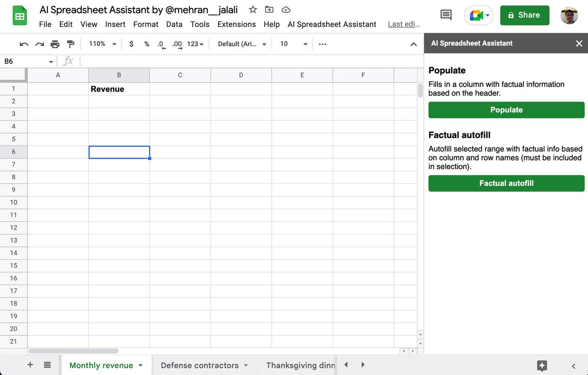The image size is (588, 375).
Task: Format as currency
Action: tap(131, 44)
